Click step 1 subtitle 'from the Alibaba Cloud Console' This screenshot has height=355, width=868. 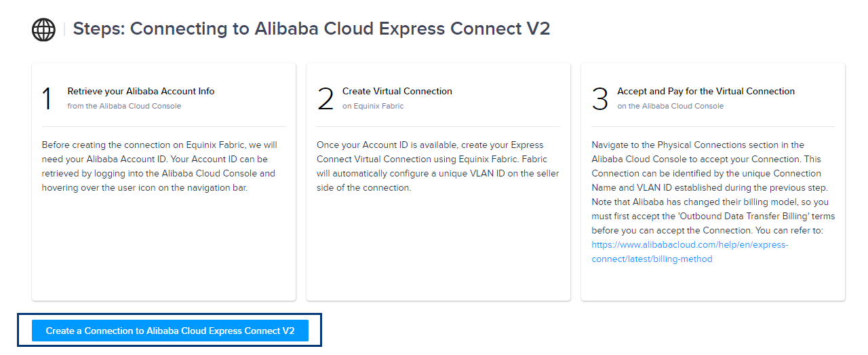click(x=125, y=106)
